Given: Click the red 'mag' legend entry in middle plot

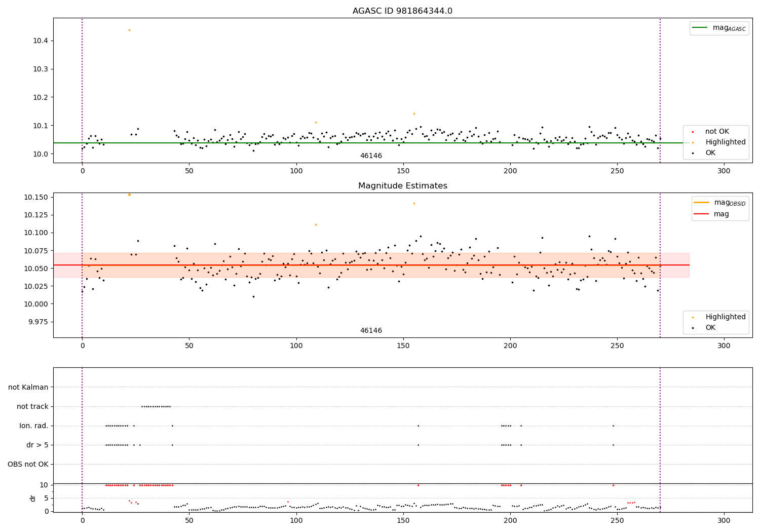Looking at the screenshot, I should [x=712, y=214].
